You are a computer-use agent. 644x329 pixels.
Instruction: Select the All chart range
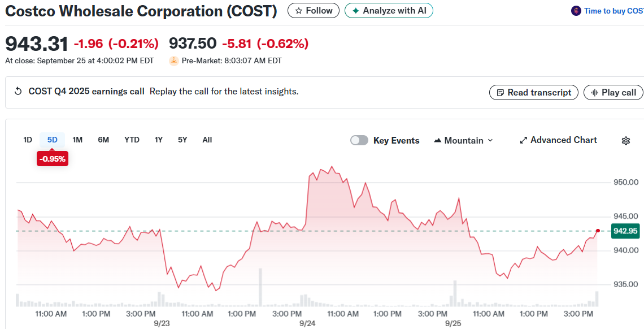pos(207,140)
